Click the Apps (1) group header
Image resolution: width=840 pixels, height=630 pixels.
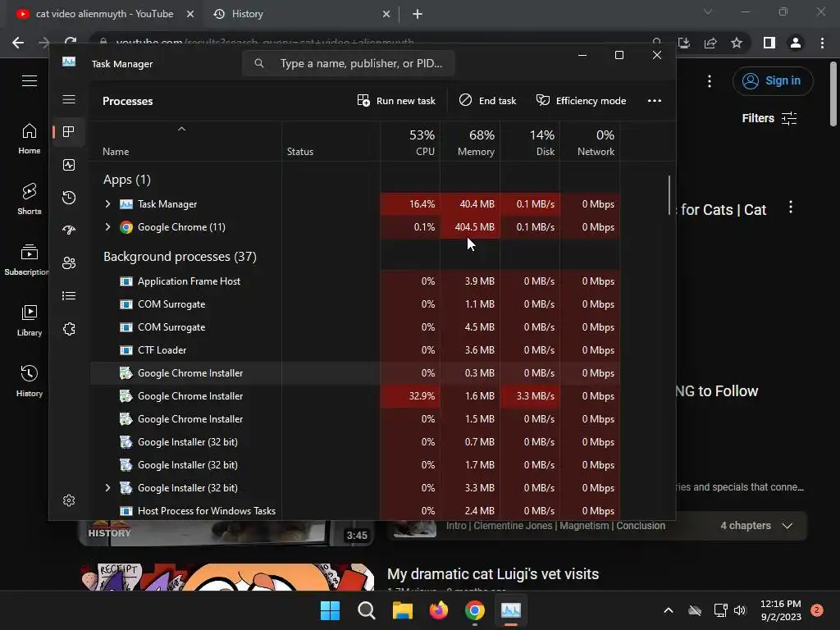[127, 180]
